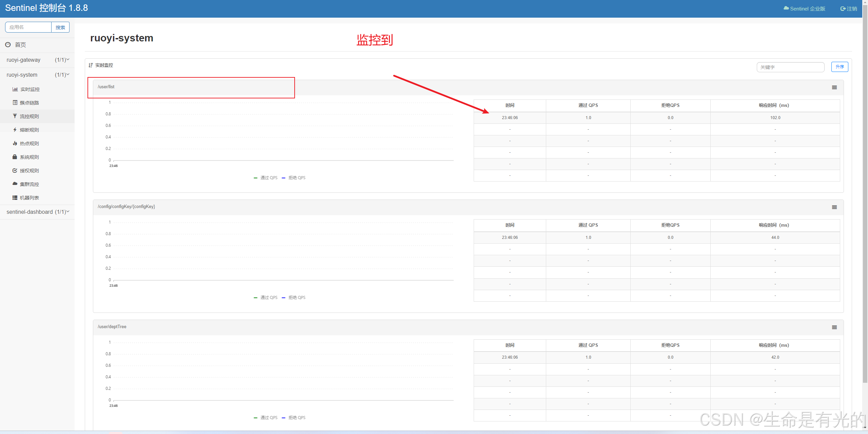868x434 pixels.
Task: Open 实时监控 in the sidebar menu
Action: (x=30, y=89)
